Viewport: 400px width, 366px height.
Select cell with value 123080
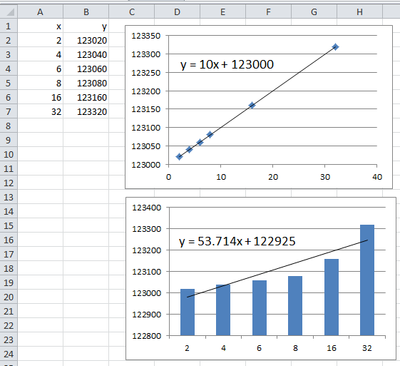(x=86, y=83)
